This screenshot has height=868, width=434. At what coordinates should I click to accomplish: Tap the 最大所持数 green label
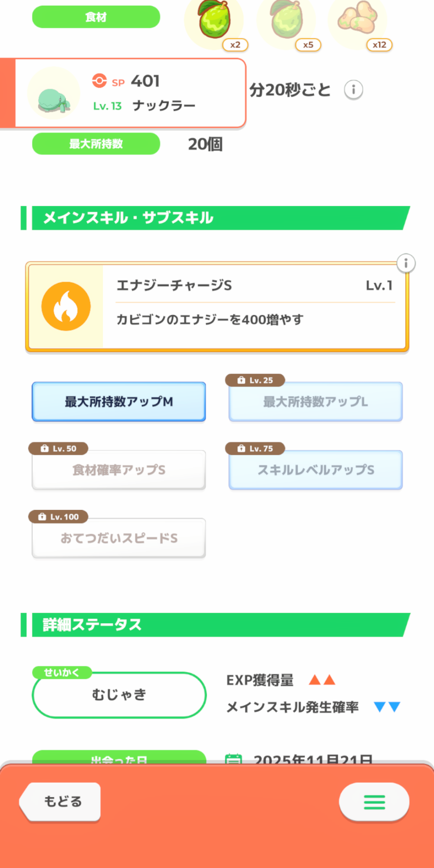(x=96, y=144)
